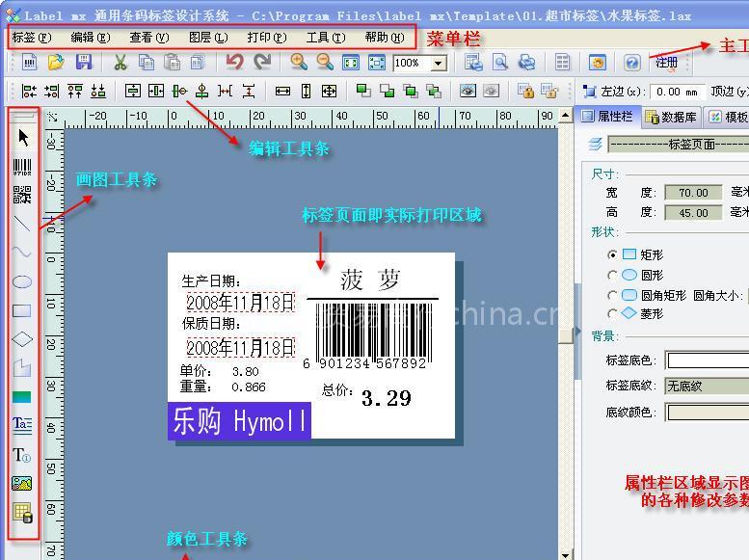The height and width of the screenshot is (560, 749).
Task: Select the gradient fill tool
Action: [x=22, y=397]
